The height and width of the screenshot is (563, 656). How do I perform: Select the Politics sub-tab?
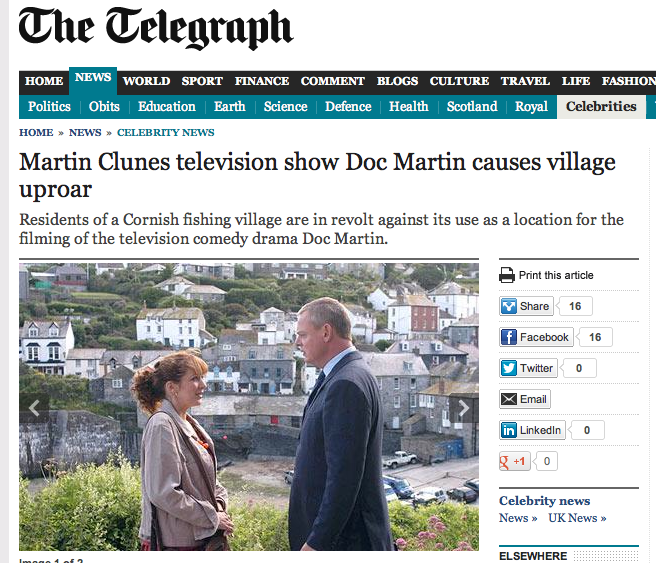pos(49,107)
